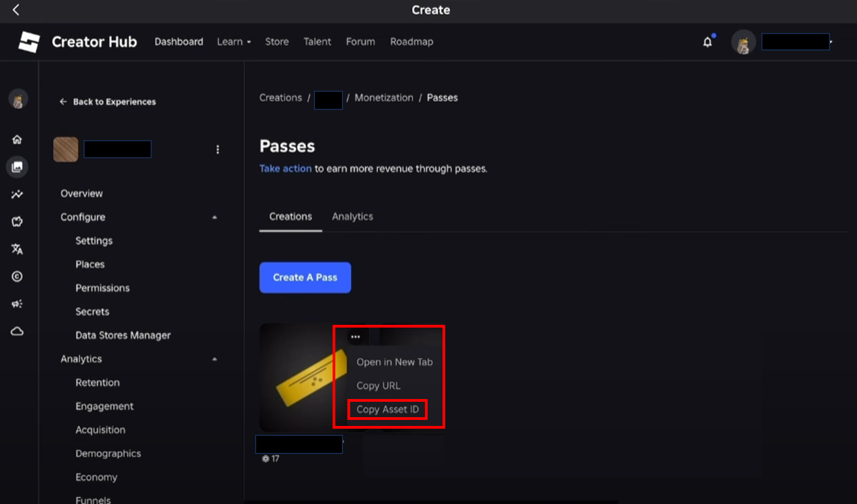Open Data Stores Manager

[x=123, y=335]
